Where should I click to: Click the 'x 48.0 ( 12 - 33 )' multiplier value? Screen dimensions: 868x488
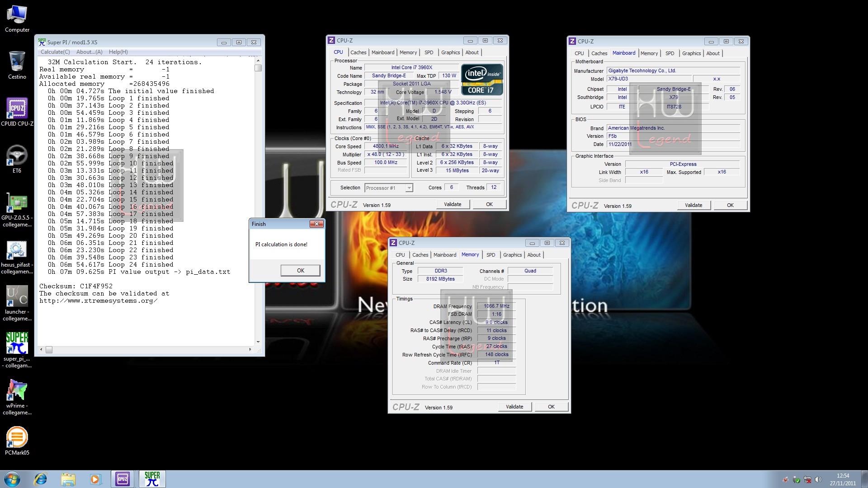(386, 154)
